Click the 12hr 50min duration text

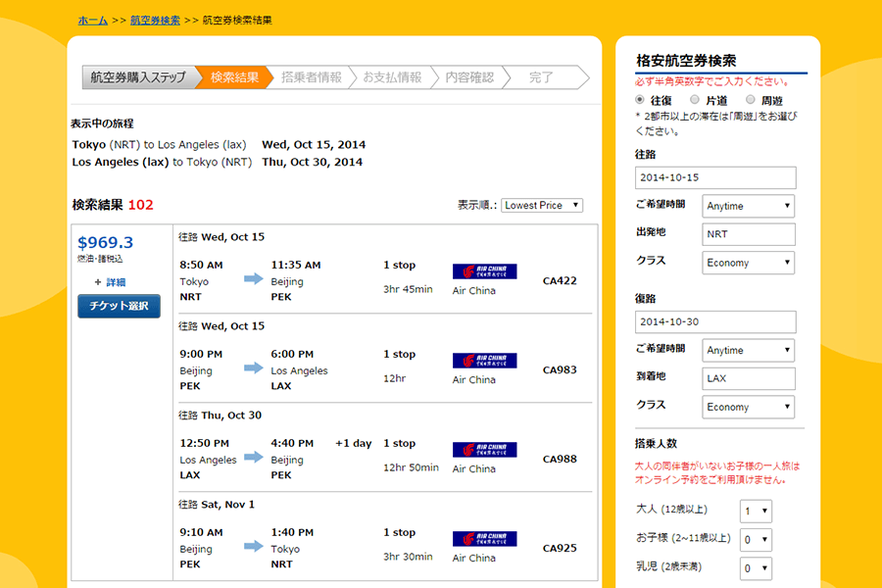point(411,467)
